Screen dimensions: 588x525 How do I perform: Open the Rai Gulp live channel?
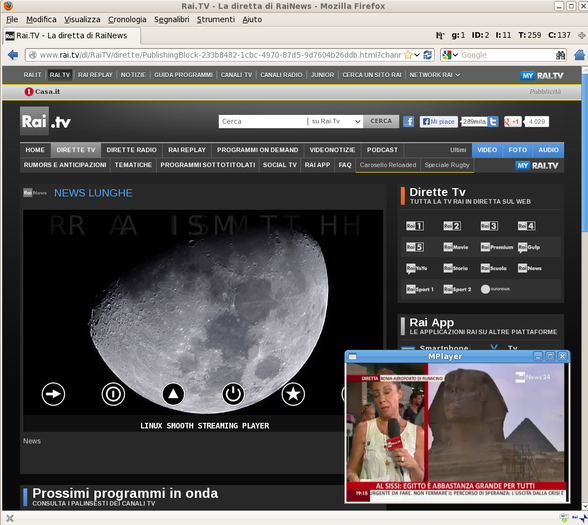pyautogui.click(x=529, y=247)
